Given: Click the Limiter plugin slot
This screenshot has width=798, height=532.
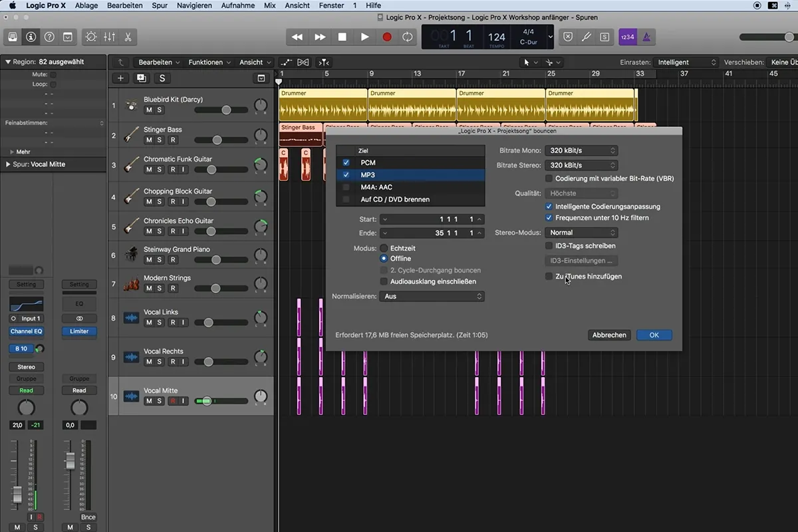Looking at the screenshot, I should pyautogui.click(x=79, y=331).
